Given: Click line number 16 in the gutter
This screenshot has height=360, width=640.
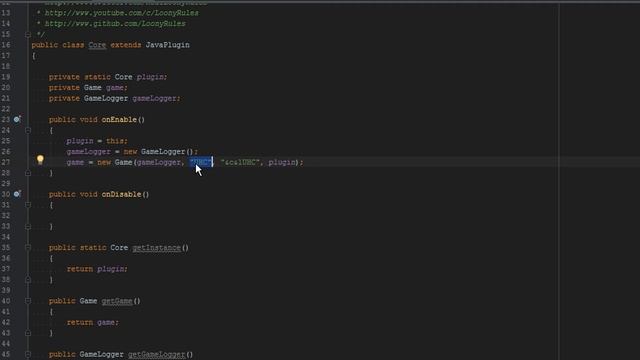Looking at the screenshot, I should pyautogui.click(x=6, y=45).
